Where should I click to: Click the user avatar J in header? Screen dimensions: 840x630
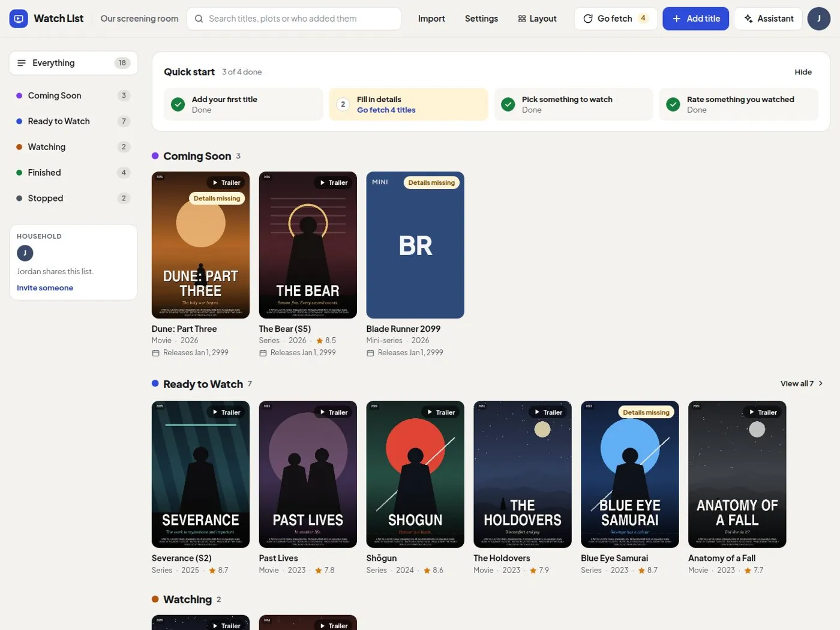[818, 19]
